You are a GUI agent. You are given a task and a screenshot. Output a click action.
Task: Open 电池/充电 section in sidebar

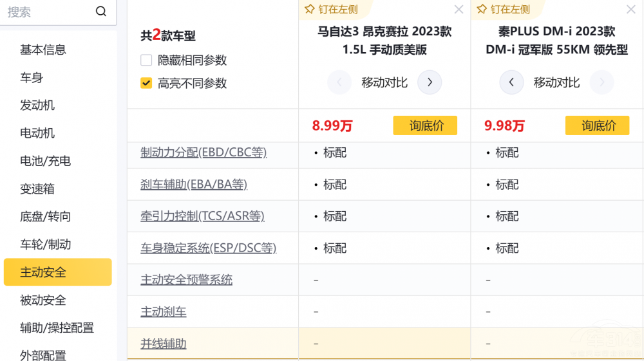point(45,161)
